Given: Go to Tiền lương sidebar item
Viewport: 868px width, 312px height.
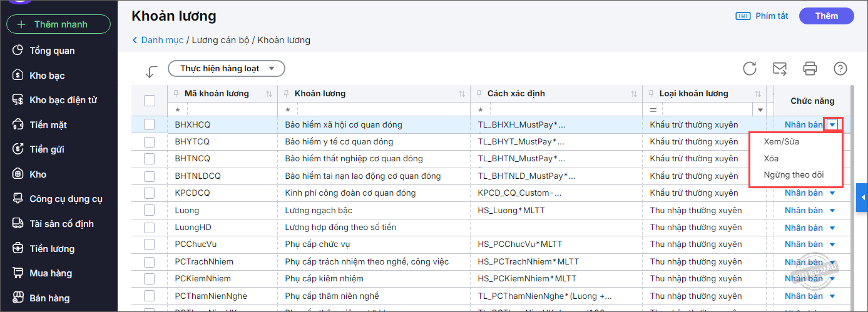Looking at the screenshot, I should 52,249.
